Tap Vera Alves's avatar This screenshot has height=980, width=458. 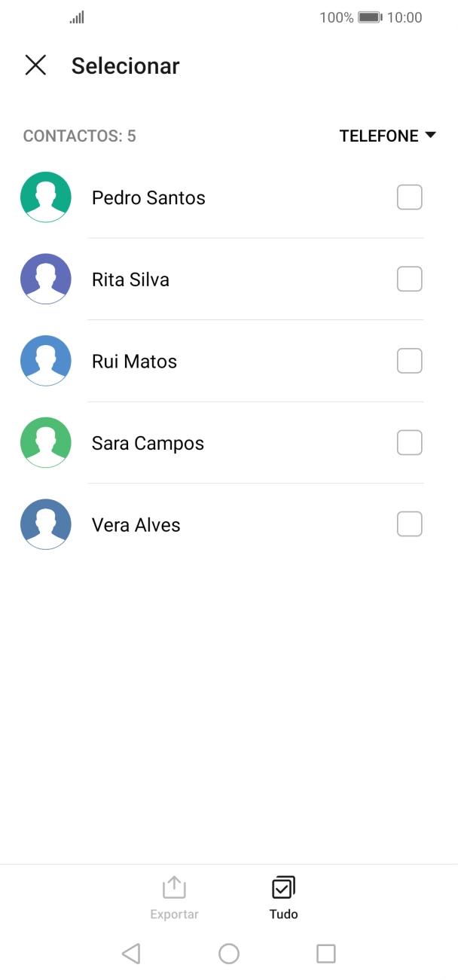(x=45, y=524)
